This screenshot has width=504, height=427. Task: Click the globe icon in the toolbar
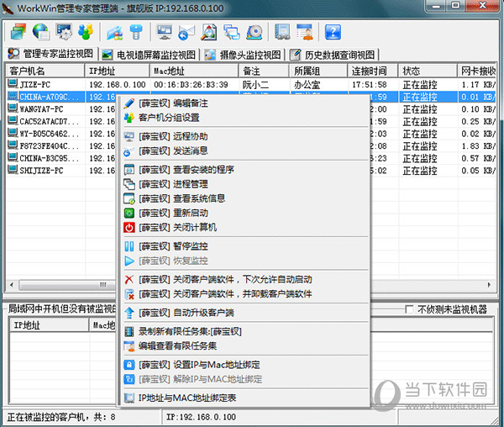[40, 32]
